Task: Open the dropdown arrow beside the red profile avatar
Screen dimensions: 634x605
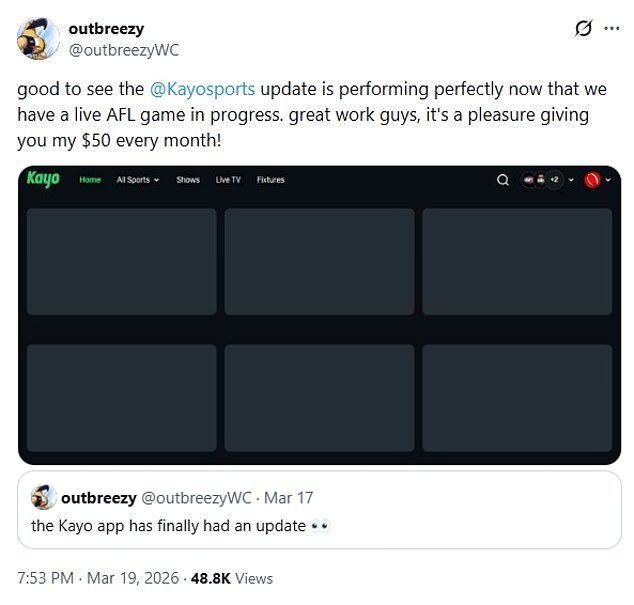Action: click(608, 180)
